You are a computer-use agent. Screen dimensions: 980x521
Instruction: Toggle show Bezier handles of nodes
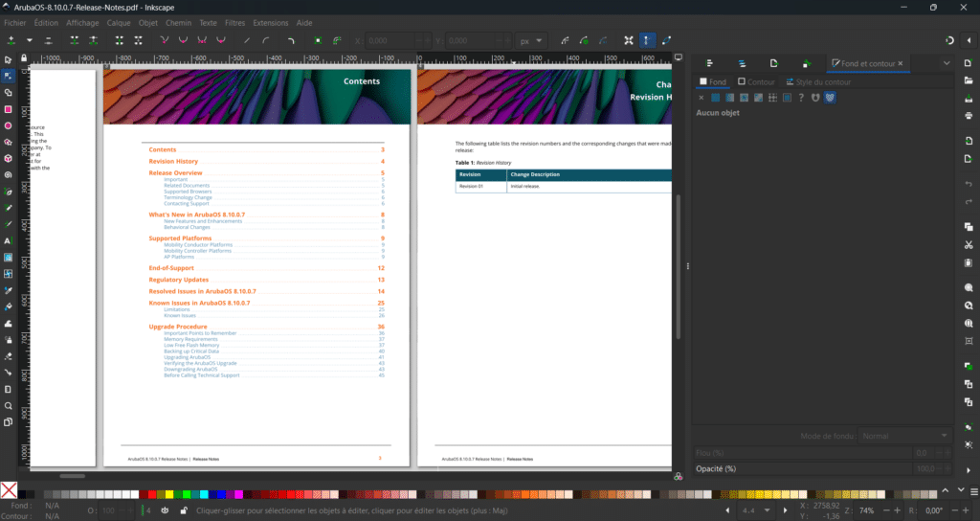pos(647,40)
